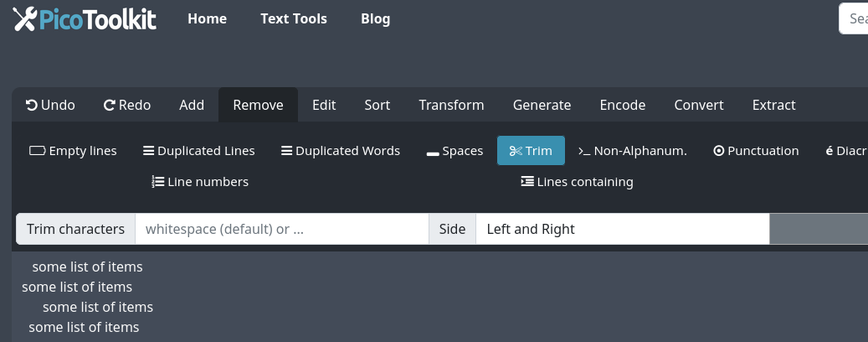Choose the Punctuation removal tool
Screen dimensions: 868x342
[756, 151]
